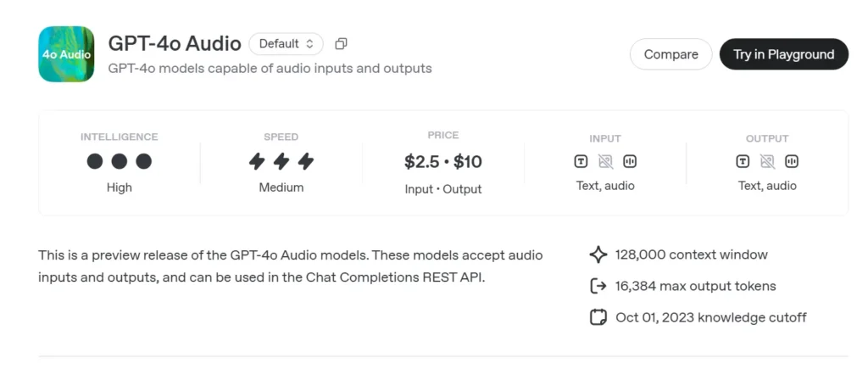
Task: Click the Input text modality icon
Action: click(x=581, y=161)
